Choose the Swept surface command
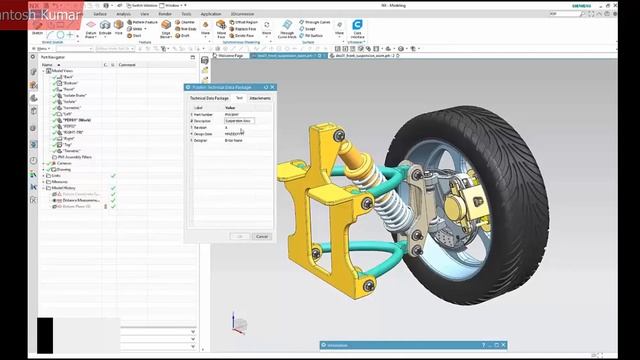 coord(307,29)
